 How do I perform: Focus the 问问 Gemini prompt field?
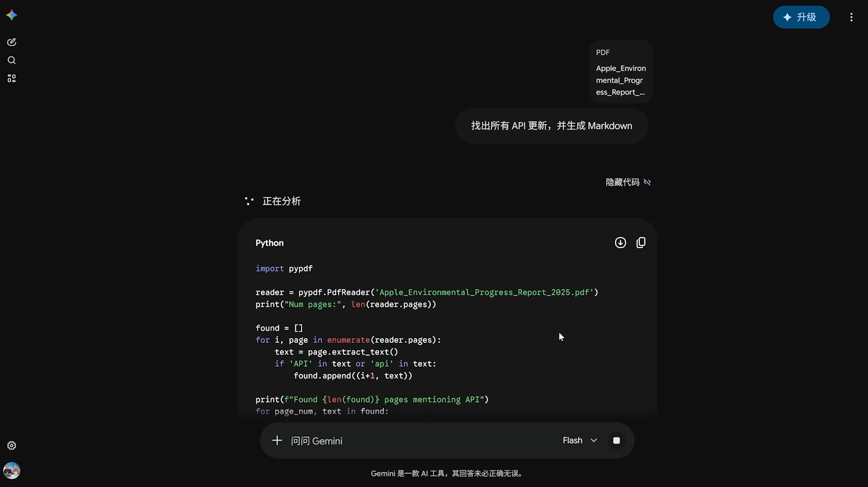(419, 441)
